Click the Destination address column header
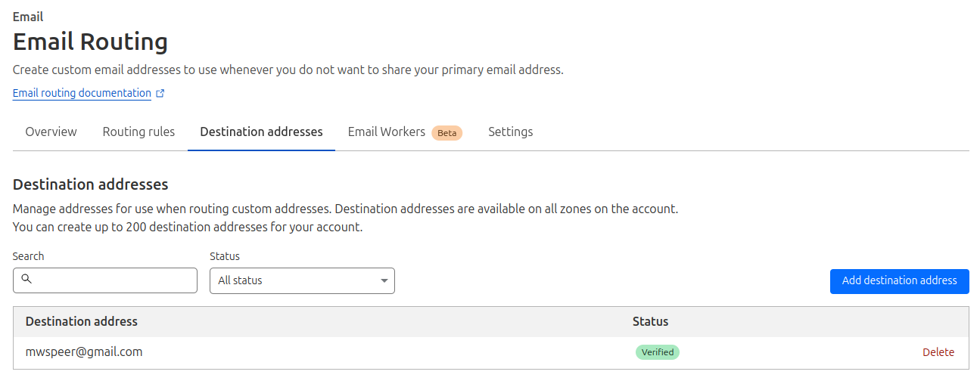The height and width of the screenshot is (387, 980). coord(82,322)
